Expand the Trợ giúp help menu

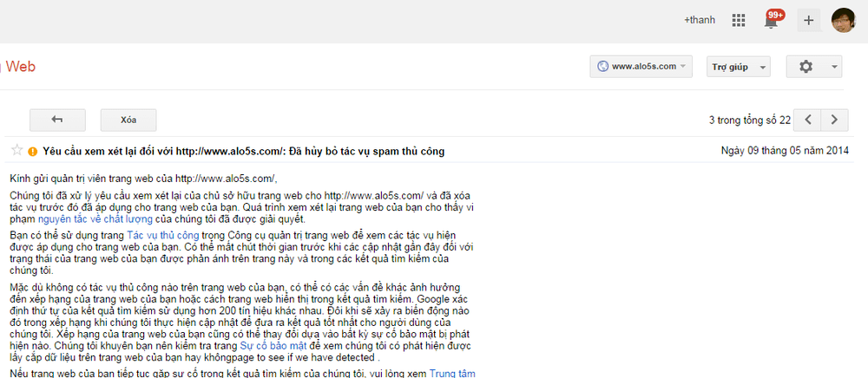(738, 67)
